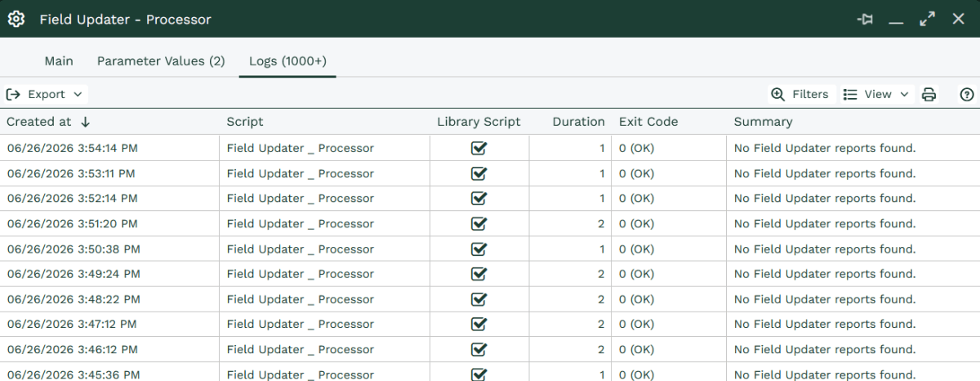Image resolution: width=980 pixels, height=381 pixels.
Task: Select the log dated 06/26/2026 3:50:38 PM
Action: (73, 249)
